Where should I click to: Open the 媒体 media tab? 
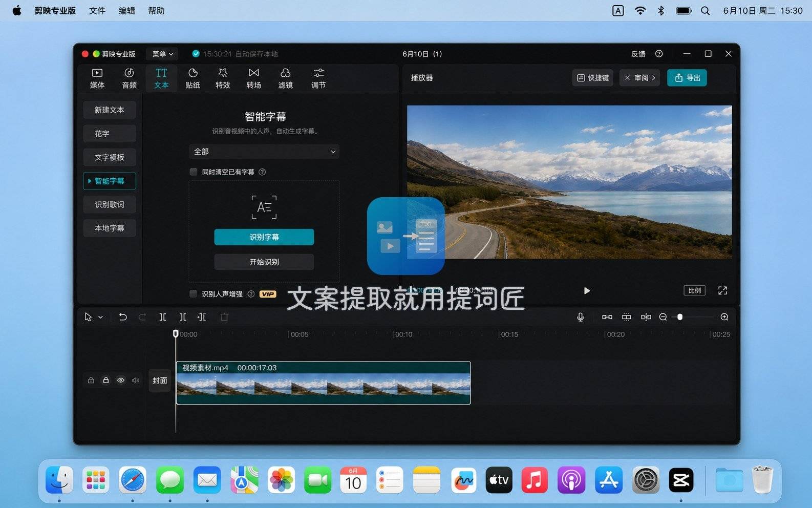(x=97, y=78)
